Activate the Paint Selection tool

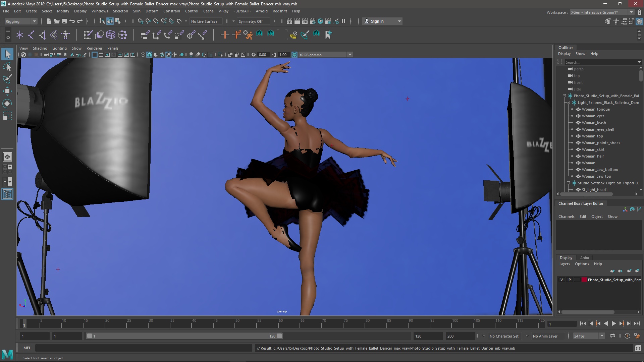(7, 79)
